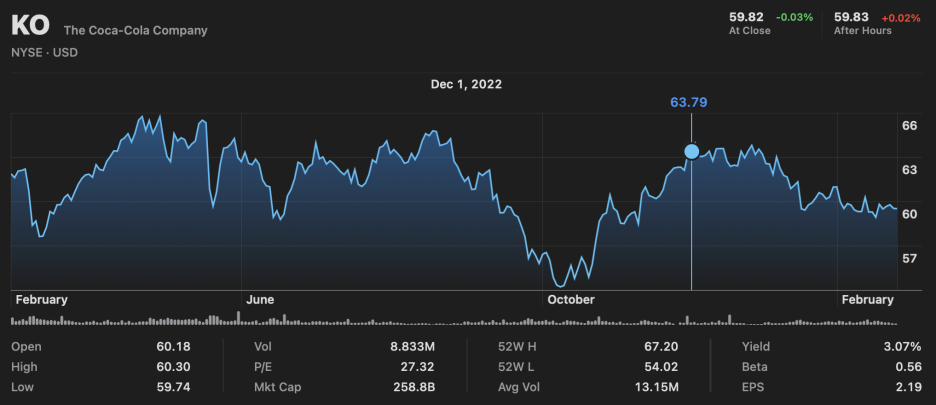The width and height of the screenshot is (936, 405).
Task: Click the 63.79 scrubber price value
Action: [689, 102]
